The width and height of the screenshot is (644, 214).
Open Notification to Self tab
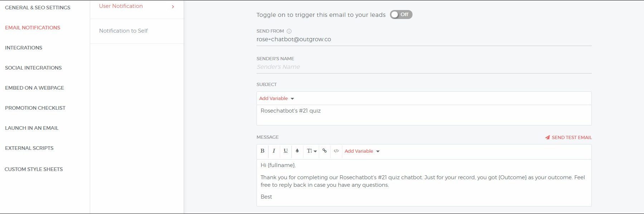(x=123, y=31)
